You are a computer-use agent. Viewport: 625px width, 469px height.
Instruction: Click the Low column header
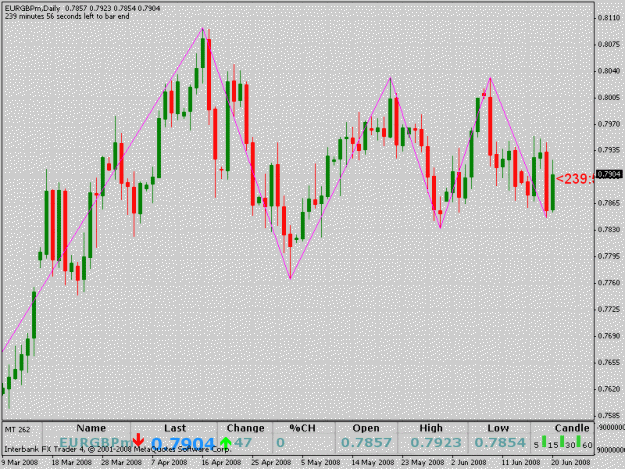tap(498, 428)
